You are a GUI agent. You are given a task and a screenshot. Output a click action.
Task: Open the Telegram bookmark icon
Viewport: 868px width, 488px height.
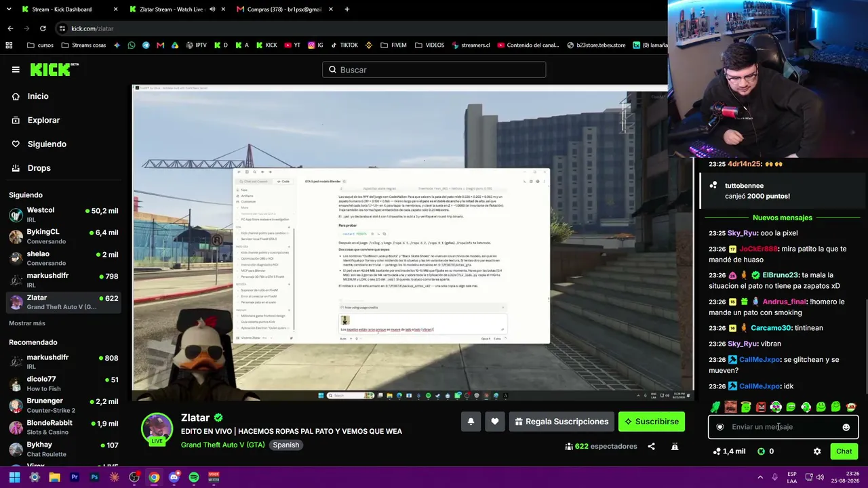(x=146, y=45)
